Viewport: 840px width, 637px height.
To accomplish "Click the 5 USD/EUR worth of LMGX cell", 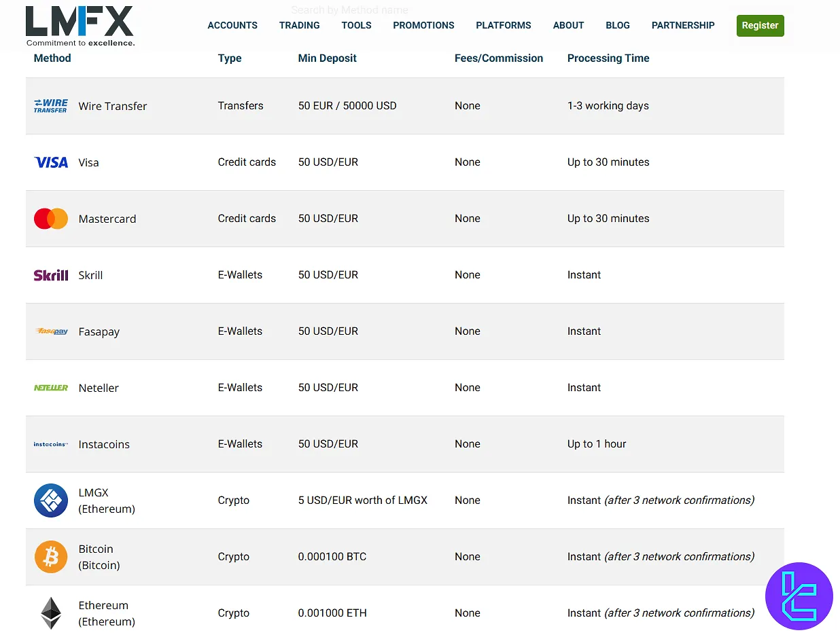I will pos(363,500).
